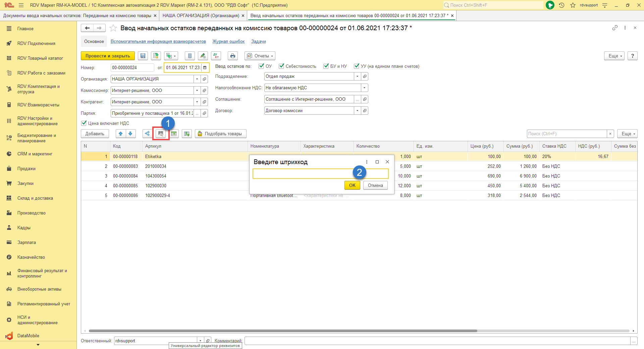Screen dimensions: 644x349
Task: Expand Налогообложение НДС dropdown
Action: pos(364,88)
